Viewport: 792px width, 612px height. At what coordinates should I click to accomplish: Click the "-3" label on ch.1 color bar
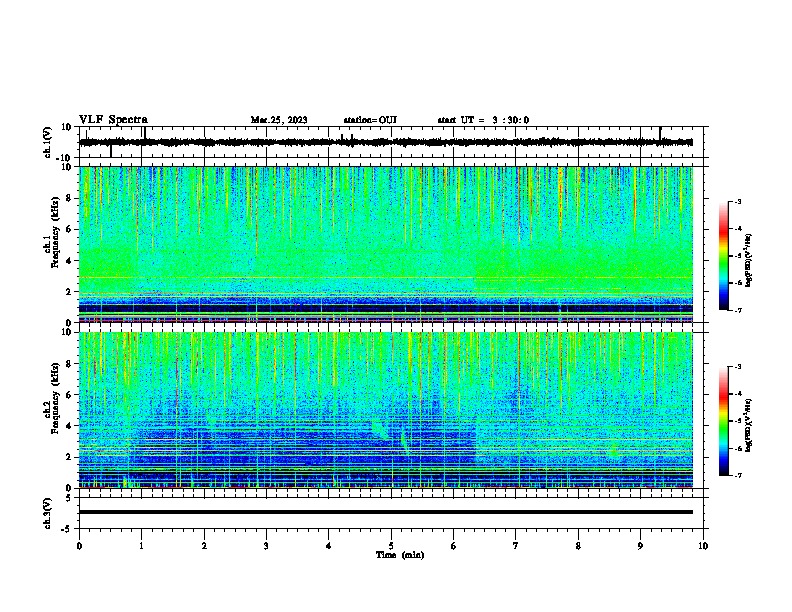738,201
